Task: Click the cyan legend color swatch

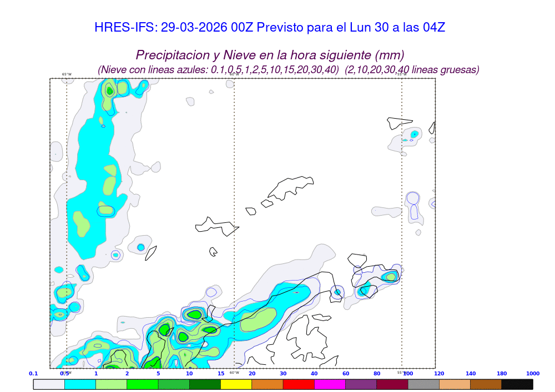Action: (80, 384)
